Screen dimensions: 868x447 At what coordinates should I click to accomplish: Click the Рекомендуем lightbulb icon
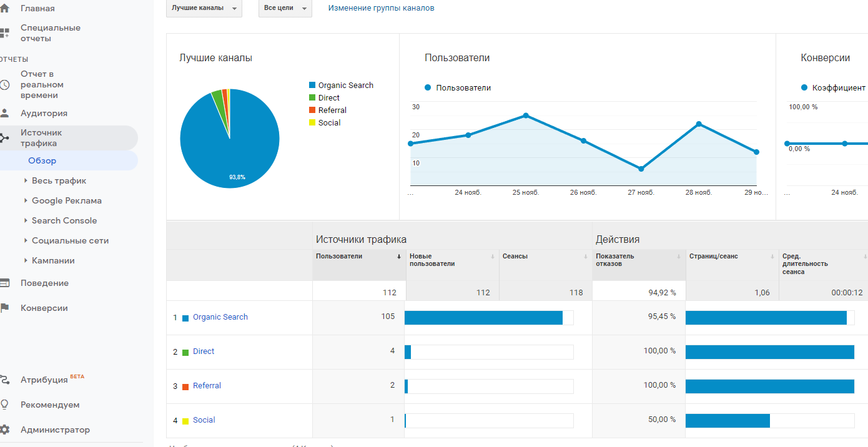[4, 405]
